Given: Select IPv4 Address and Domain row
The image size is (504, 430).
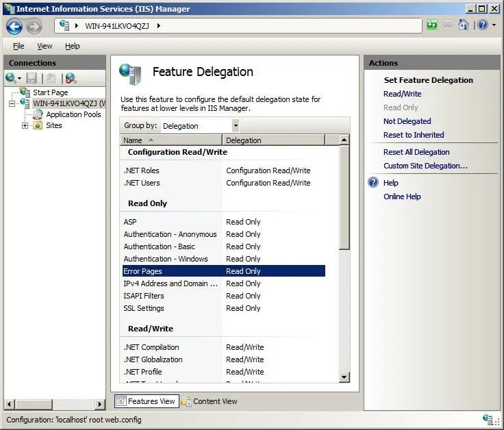Looking at the screenshot, I should pos(224,283).
